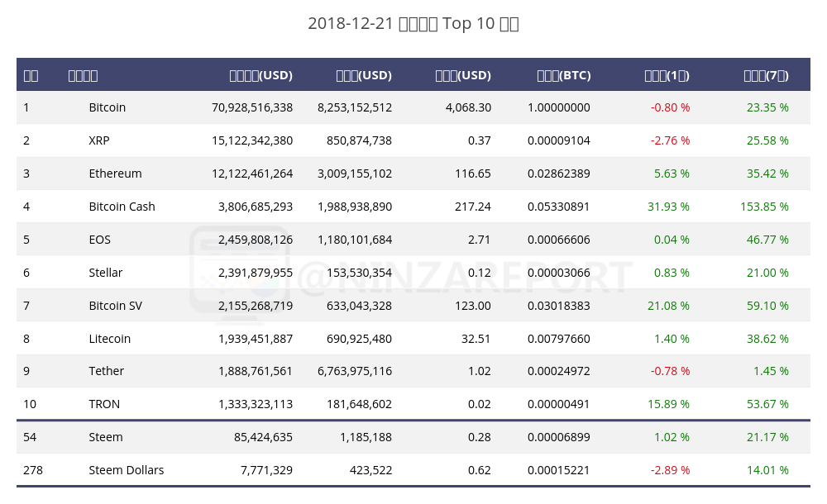Click EOS price 2.71

point(479,240)
